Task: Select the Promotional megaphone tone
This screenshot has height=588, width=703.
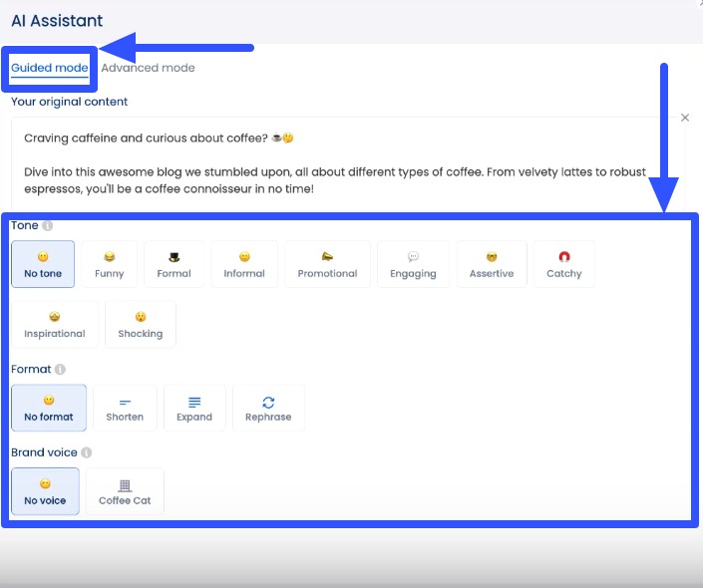Action: 327,264
